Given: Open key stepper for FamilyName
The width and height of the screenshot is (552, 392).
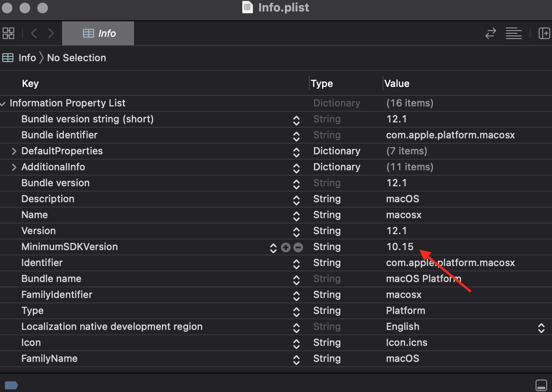Looking at the screenshot, I should [x=296, y=359].
